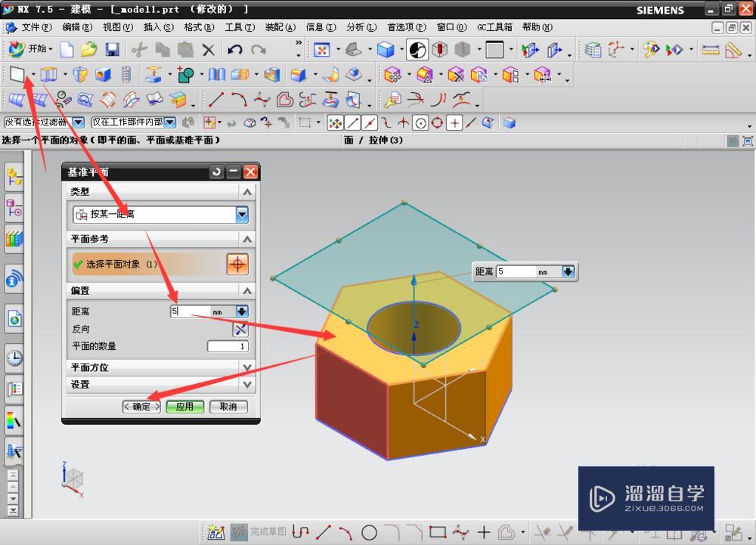
Task: Click the rectangle sketch tool in bottom toolbar
Action: pyautogui.click(x=437, y=532)
